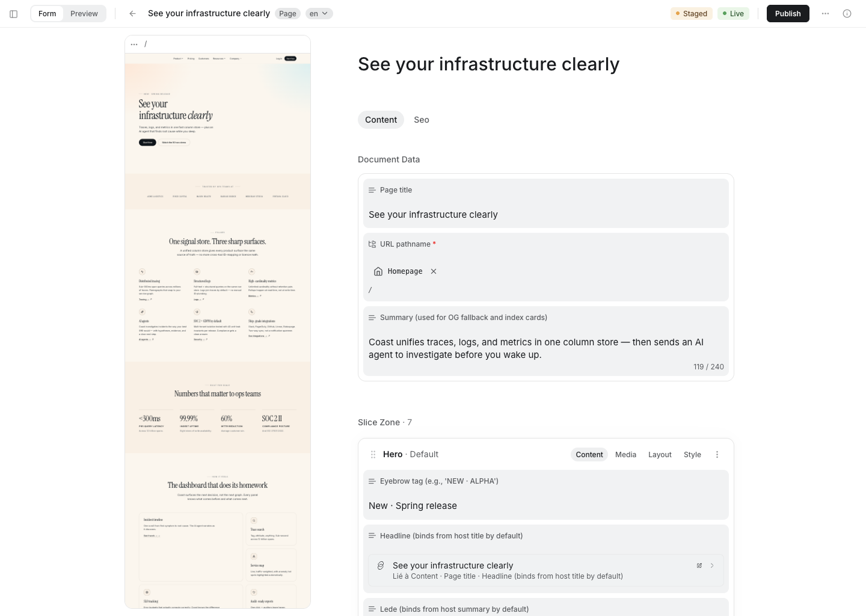This screenshot has width=866, height=616.
Task: Open the Hero slice kebab menu
Action: (x=717, y=455)
